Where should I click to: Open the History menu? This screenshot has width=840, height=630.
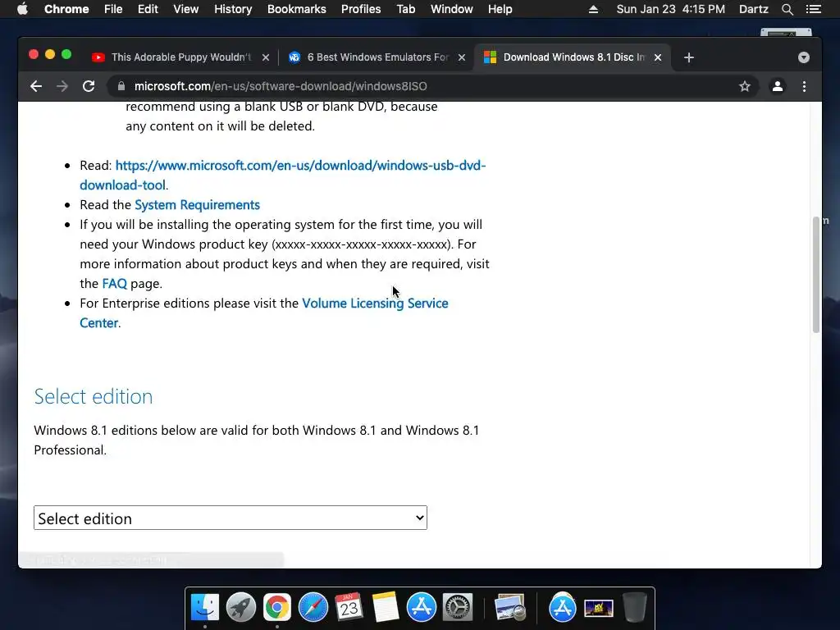tap(233, 9)
